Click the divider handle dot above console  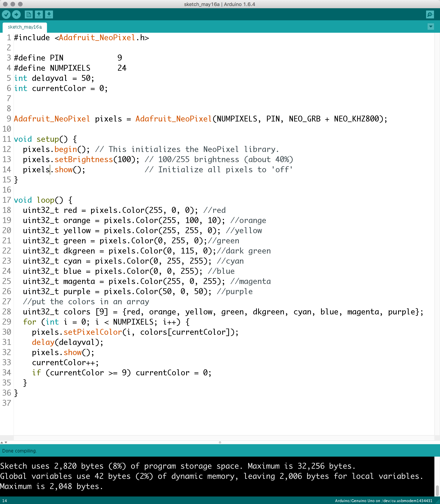coord(220,442)
